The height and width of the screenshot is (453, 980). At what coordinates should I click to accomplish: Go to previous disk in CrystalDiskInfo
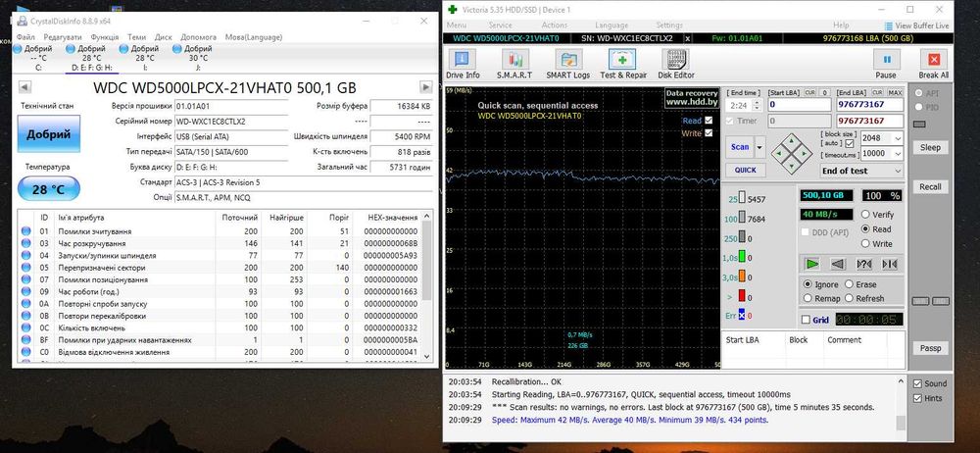coord(25,87)
